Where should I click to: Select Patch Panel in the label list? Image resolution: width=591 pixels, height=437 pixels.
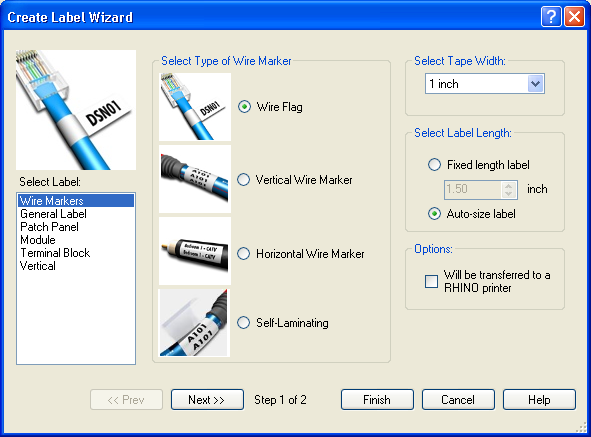tap(76, 227)
